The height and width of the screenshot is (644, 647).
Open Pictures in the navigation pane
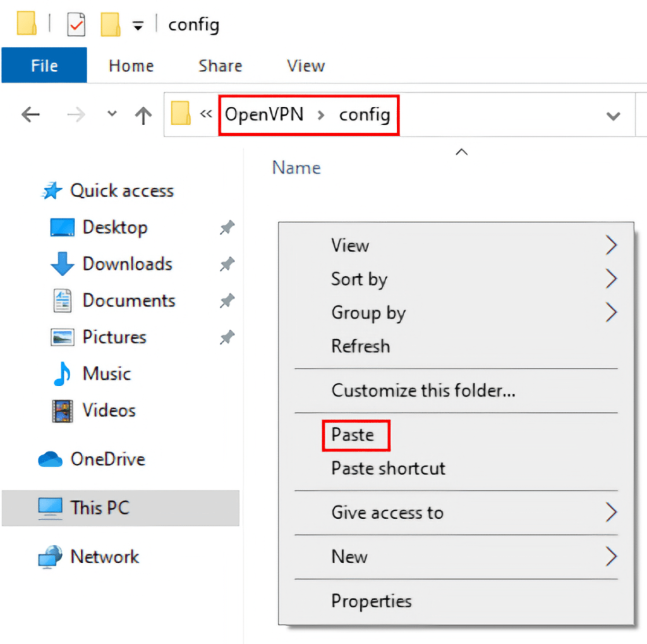114,337
